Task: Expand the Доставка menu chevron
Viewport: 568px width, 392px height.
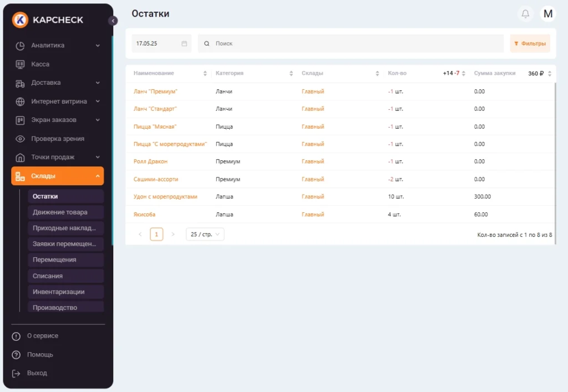Action: 98,83
